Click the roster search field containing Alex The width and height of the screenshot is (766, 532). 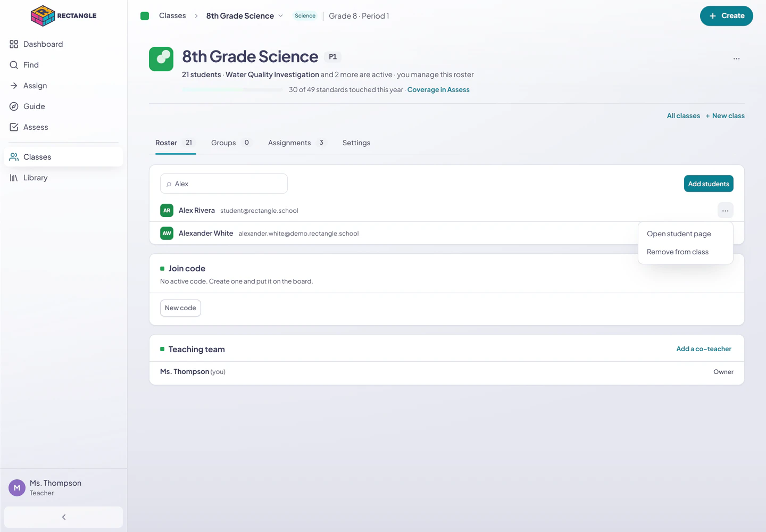(x=224, y=184)
